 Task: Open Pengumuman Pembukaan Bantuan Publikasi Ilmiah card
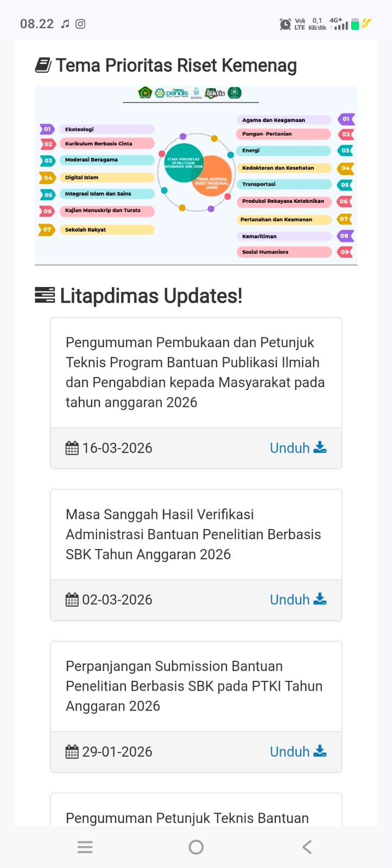coord(195,373)
